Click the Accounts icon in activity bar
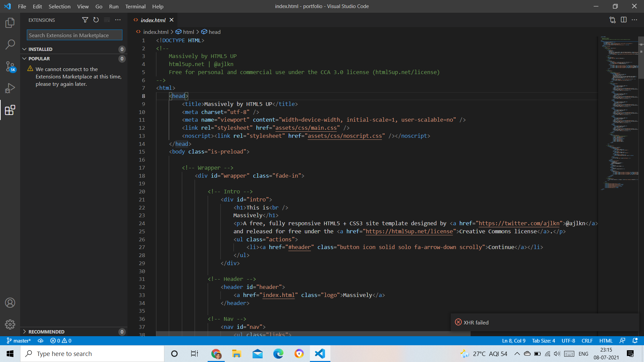Image resolution: width=644 pixels, height=362 pixels. pos(10,302)
